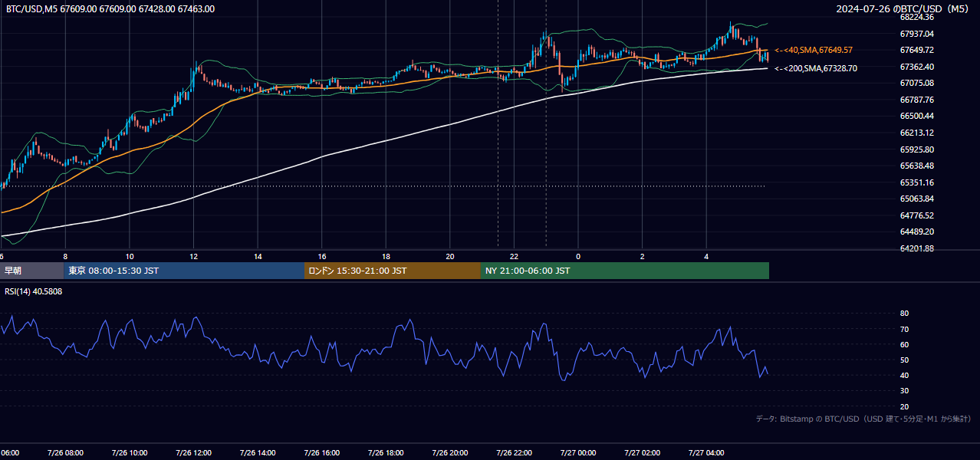Click the '7/26 14:00' date axis label

tap(258, 453)
